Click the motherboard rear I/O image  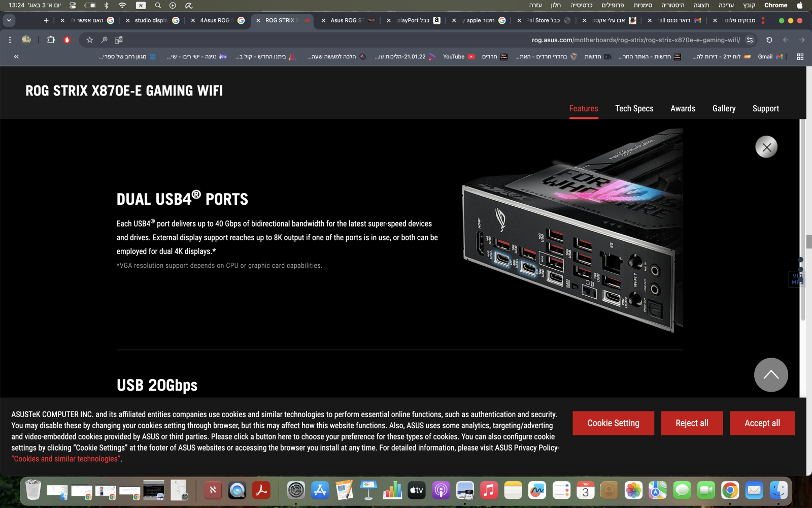click(x=572, y=230)
